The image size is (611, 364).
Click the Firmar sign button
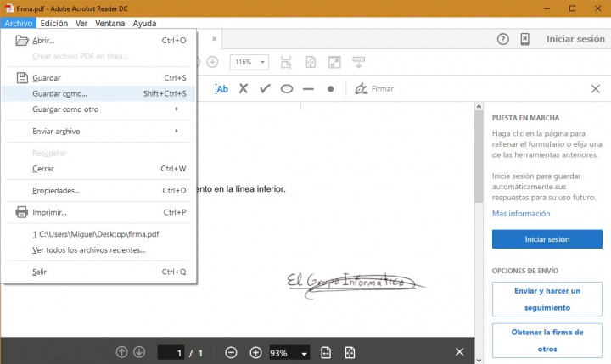point(374,89)
